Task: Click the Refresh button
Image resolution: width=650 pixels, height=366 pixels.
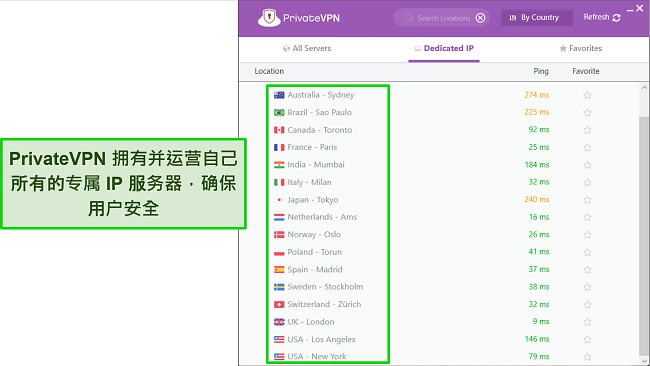Action: pos(602,17)
